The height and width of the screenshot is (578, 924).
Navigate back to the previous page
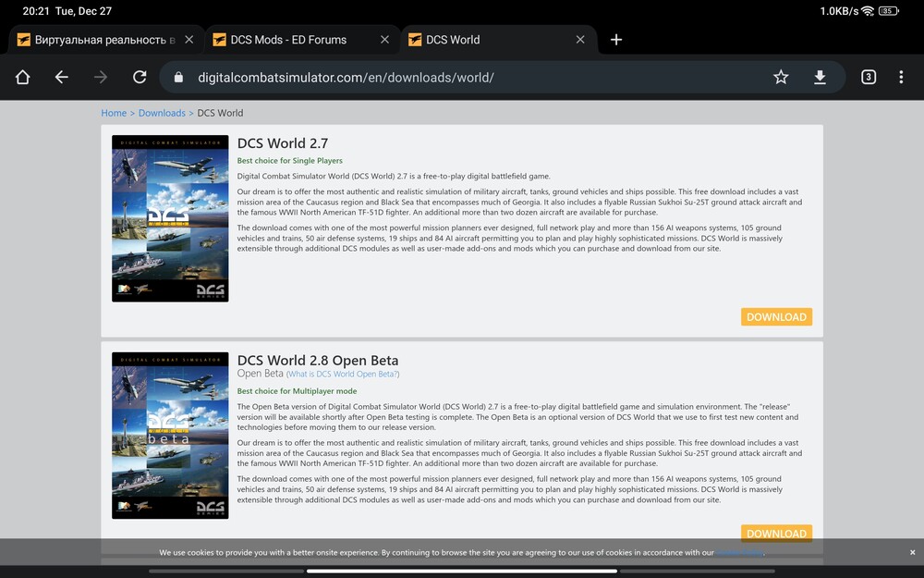point(61,78)
